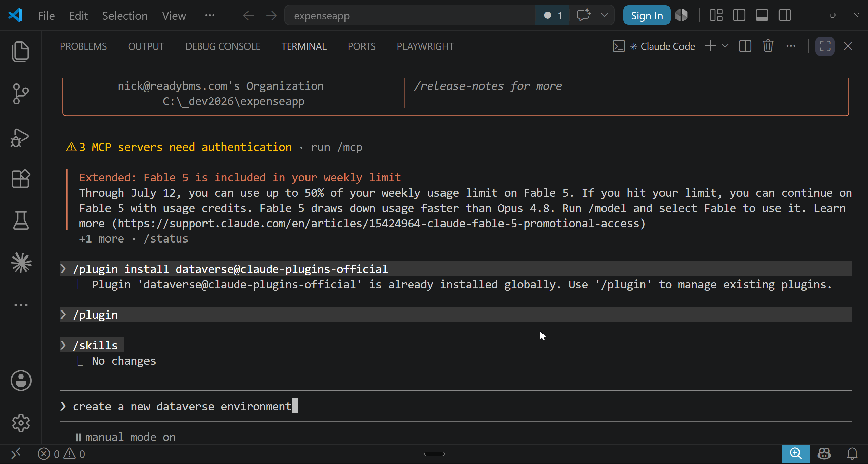Click the zoom magnifier in status bar
The height and width of the screenshot is (464, 868).
796,454
